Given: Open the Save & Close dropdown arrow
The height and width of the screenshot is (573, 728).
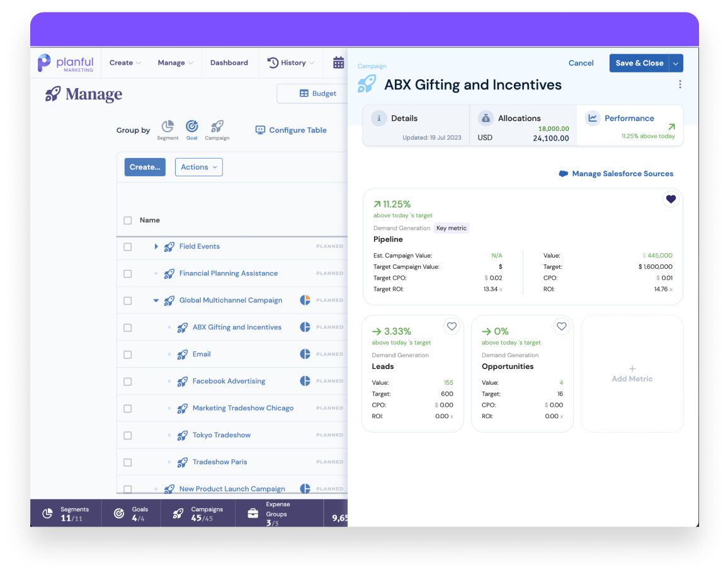Looking at the screenshot, I should point(676,63).
